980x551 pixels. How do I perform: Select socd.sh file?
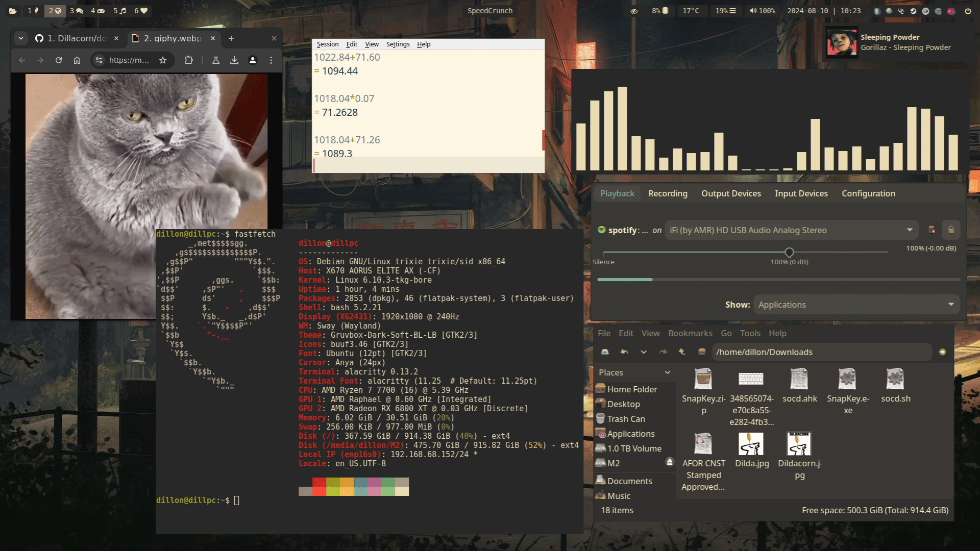click(895, 386)
